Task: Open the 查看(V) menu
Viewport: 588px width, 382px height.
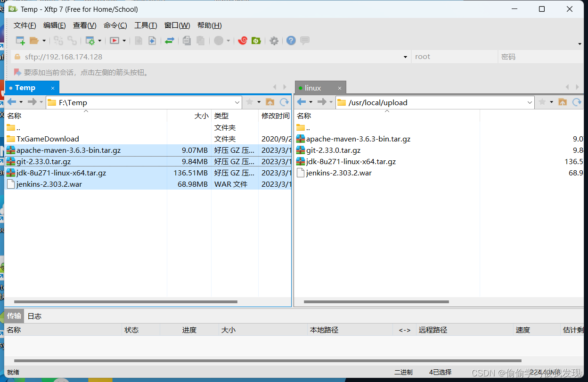Action: click(85, 25)
